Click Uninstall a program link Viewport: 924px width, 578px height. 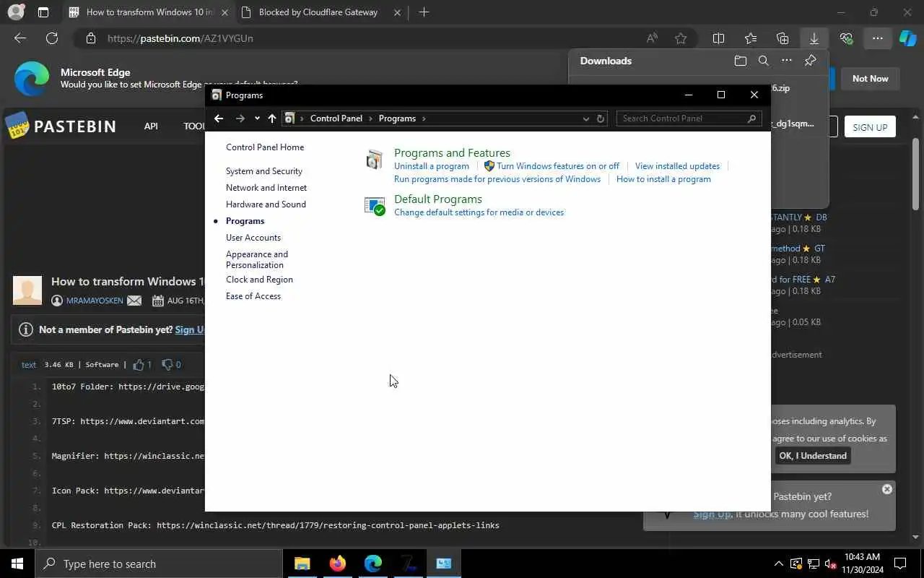click(432, 166)
